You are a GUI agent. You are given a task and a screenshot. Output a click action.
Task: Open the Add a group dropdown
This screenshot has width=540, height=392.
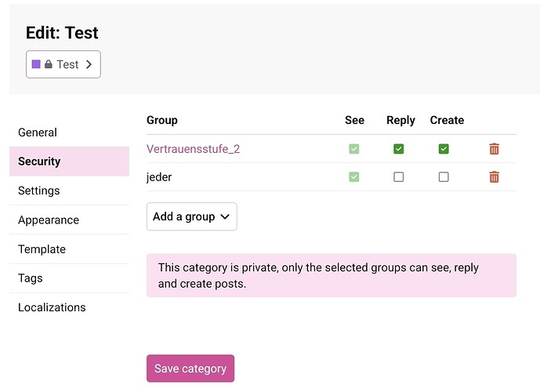191,216
